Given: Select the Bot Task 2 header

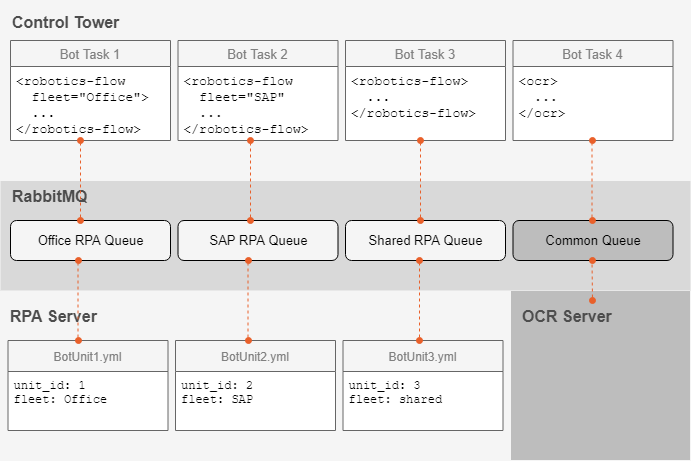Looking at the screenshot, I should pyautogui.click(x=258, y=54).
